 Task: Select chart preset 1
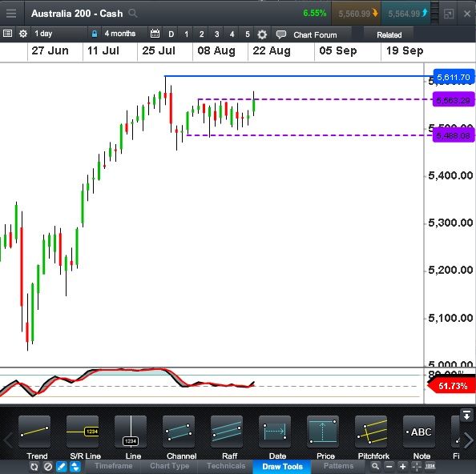point(187,34)
